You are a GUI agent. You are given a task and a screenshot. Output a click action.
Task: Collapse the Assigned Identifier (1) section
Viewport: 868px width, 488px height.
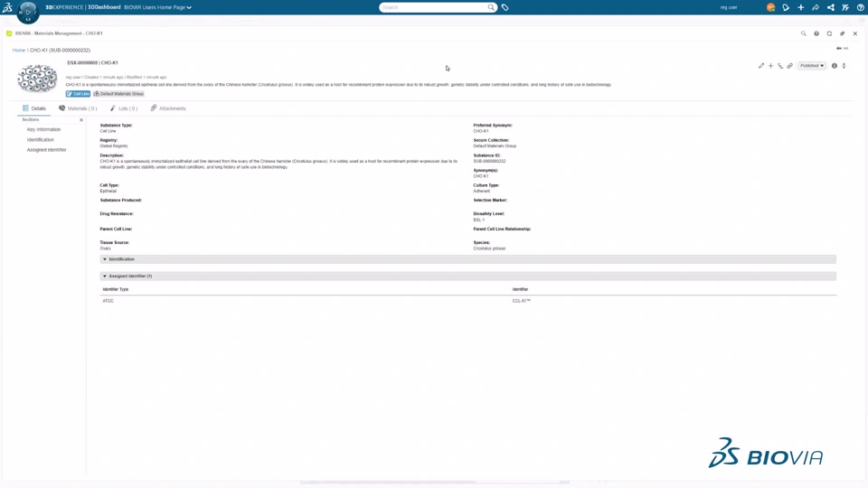pyautogui.click(x=467, y=277)
